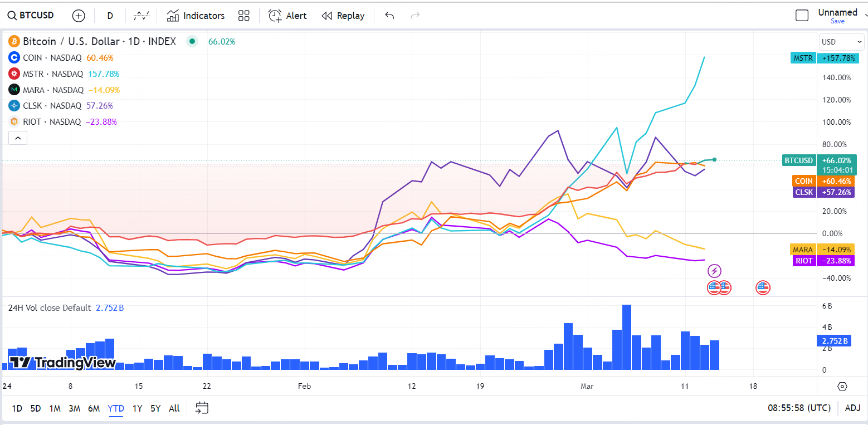This screenshot has height=425, width=868.
Task: Click the Alert clock icon
Action: [275, 16]
